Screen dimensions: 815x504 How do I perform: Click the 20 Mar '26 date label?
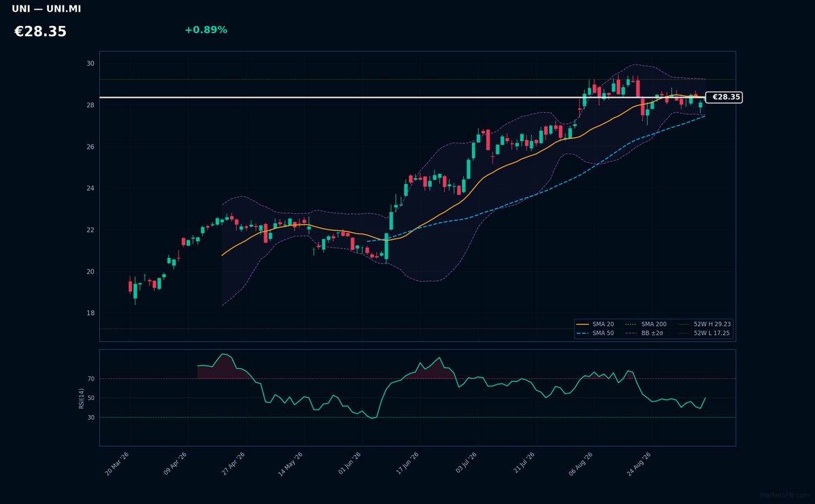point(117,463)
